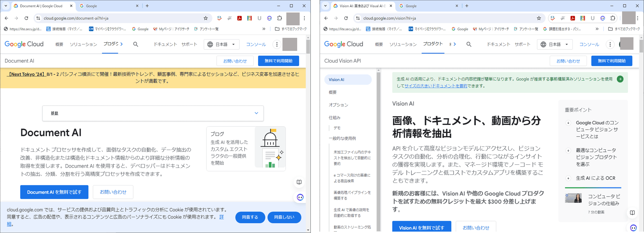Switch to Google tab in left window
The width and height of the screenshot is (644, 233).
(x=109, y=6)
